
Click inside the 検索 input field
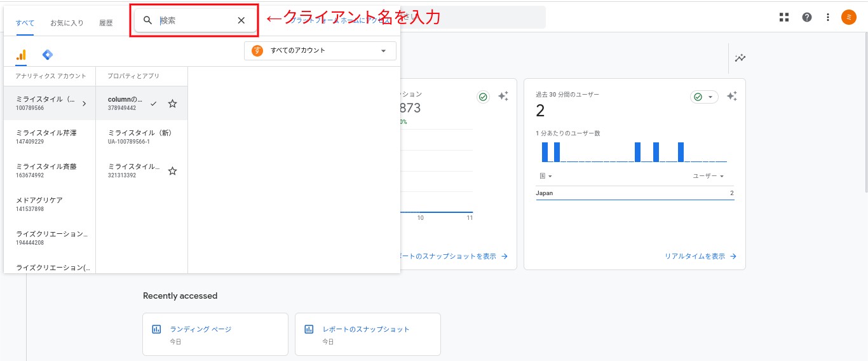(x=194, y=20)
